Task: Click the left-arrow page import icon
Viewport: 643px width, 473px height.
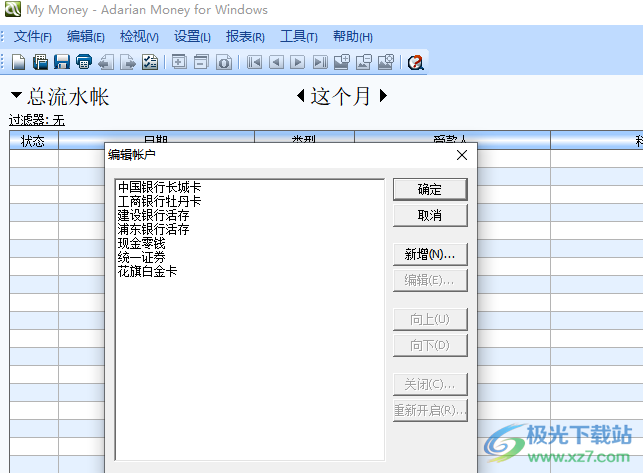Action: [x=106, y=62]
